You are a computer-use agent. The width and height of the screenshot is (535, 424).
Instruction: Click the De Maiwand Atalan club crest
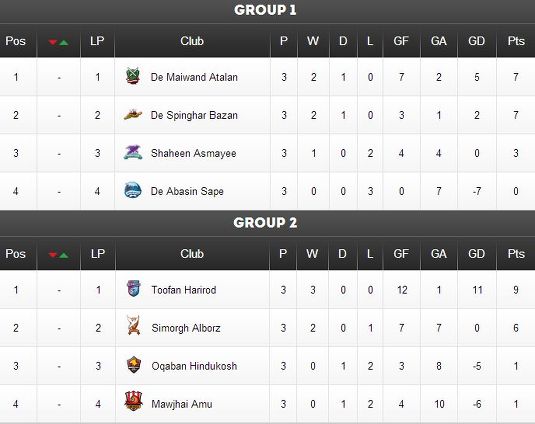(133, 76)
